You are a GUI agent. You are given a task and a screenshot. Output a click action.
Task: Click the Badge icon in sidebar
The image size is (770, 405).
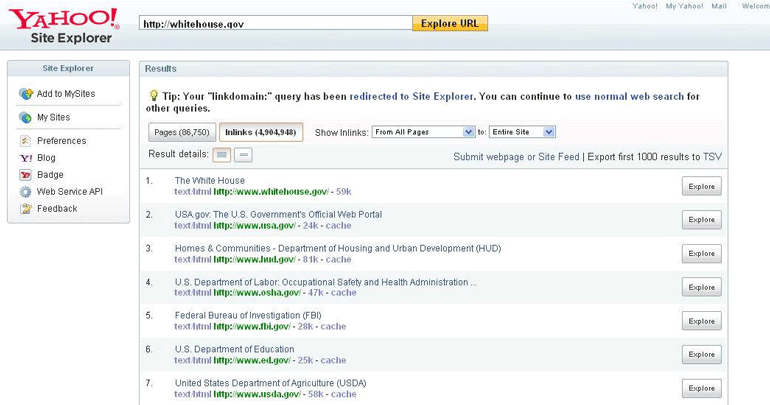(x=26, y=175)
